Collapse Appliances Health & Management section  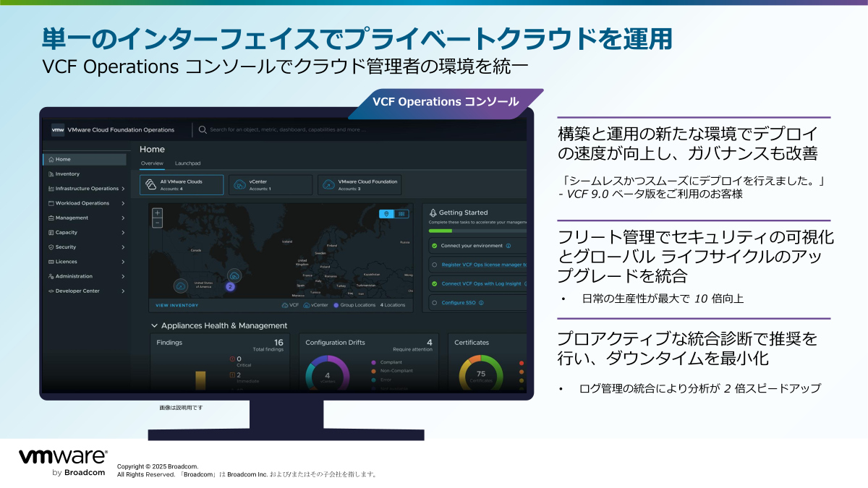[x=154, y=326]
